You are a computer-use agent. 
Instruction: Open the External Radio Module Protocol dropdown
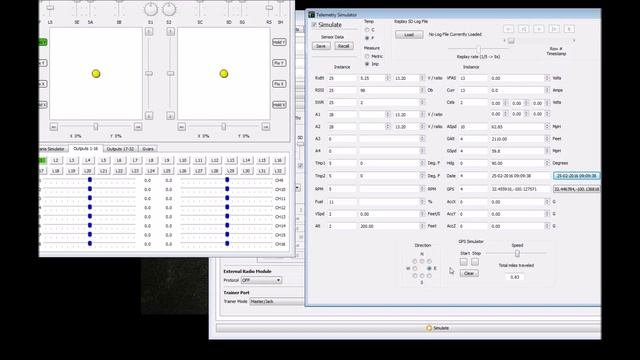261,280
